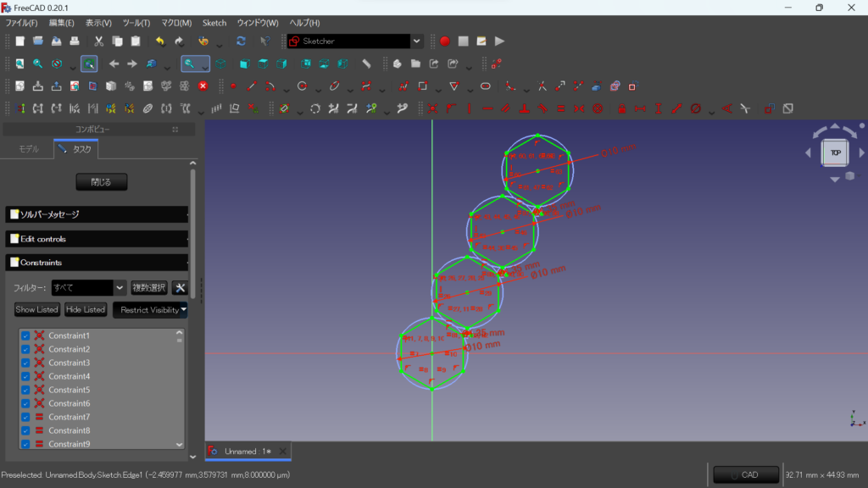Select the create arc tool
Image resolution: width=868 pixels, height=488 pixels.
[x=270, y=86]
